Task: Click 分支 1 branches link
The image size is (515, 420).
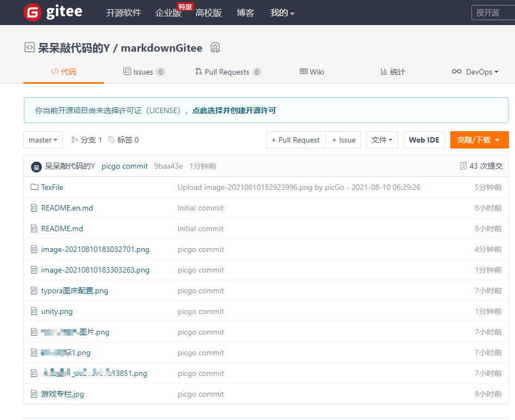Action: [91, 140]
